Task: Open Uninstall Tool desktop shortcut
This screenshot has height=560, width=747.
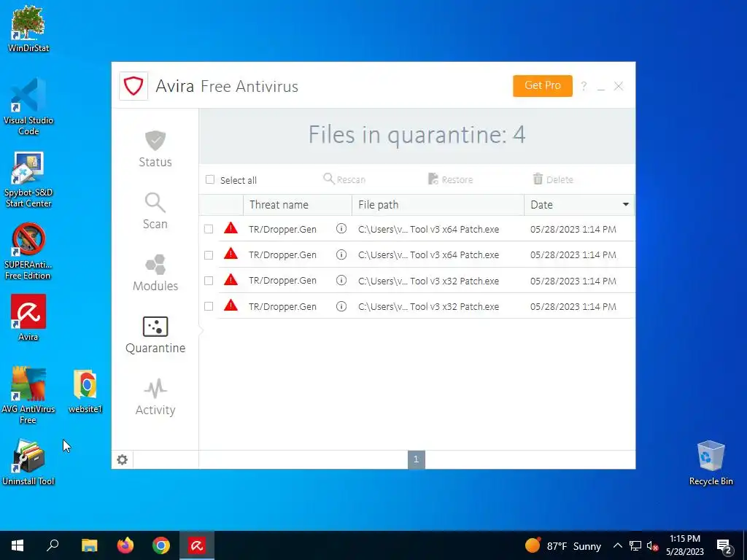Action: click(x=28, y=462)
